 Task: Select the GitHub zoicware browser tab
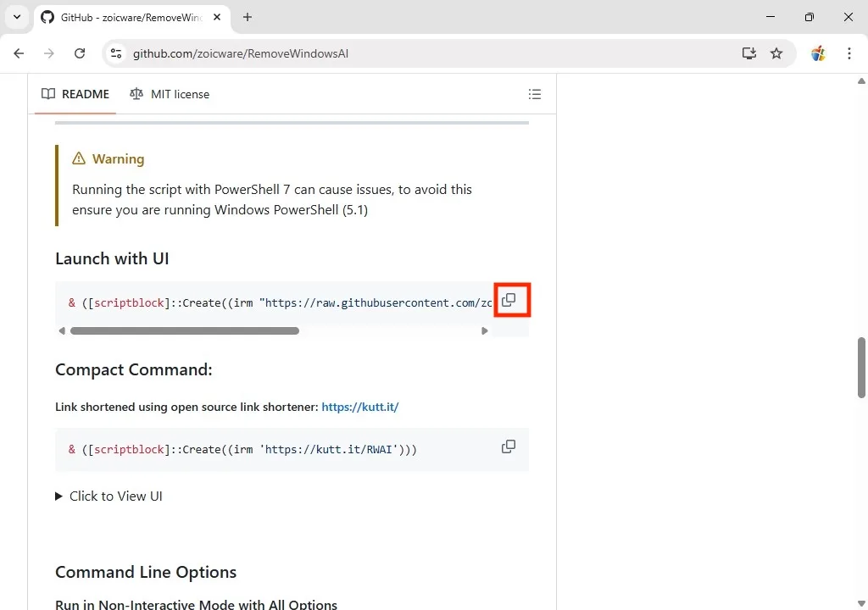131,17
